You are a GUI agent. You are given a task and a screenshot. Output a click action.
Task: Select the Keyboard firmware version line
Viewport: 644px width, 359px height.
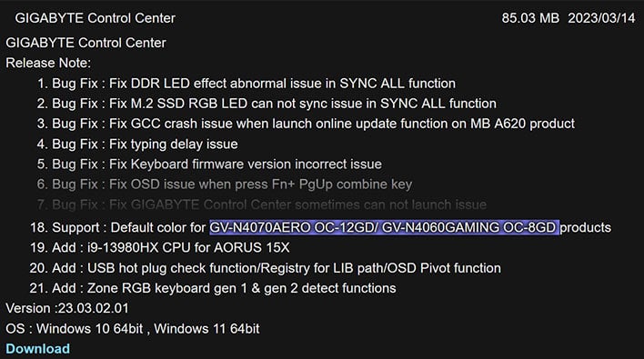pos(209,165)
